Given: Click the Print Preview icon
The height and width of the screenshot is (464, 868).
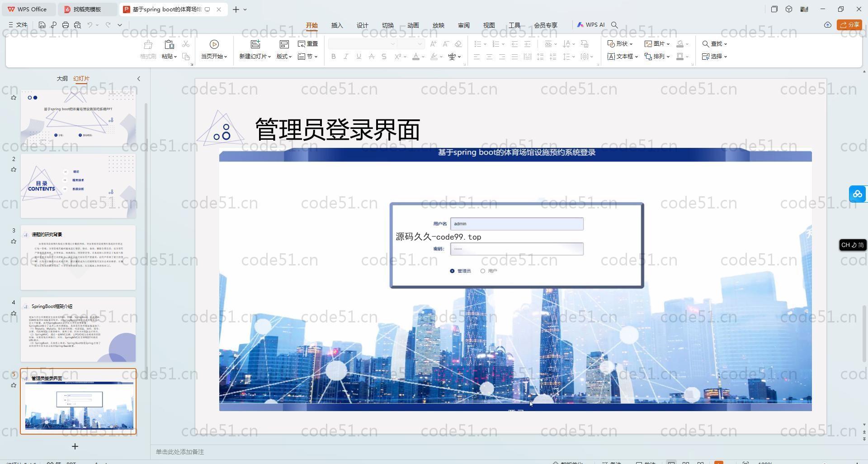Looking at the screenshot, I should 77,25.
